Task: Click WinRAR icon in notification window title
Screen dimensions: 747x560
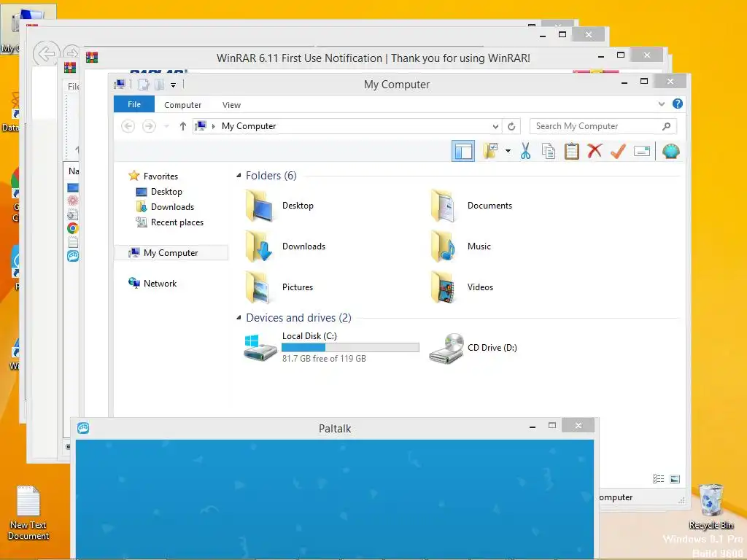Action: pyautogui.click(x=92, y=58)
